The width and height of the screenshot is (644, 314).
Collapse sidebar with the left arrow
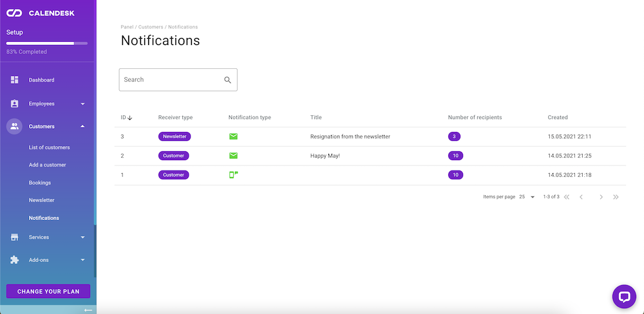tap(88, 310)
